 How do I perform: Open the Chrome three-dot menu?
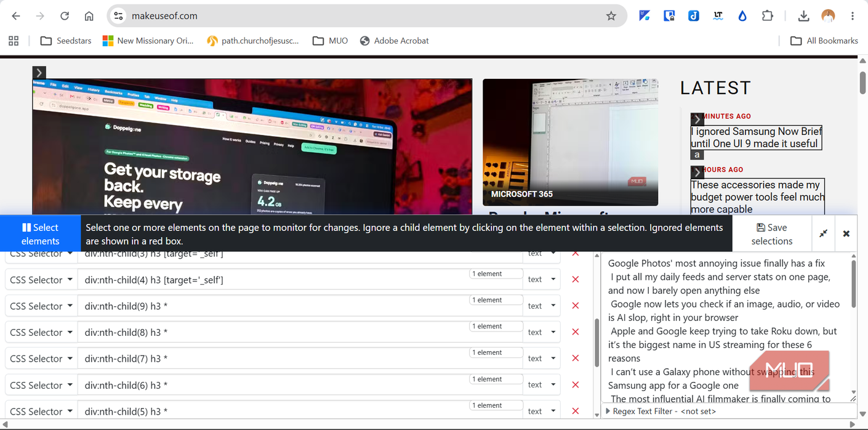(x=853, y=16)
